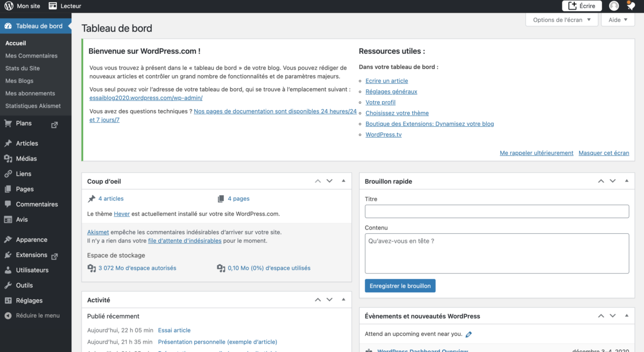Click the WordPress logo next to Mon site
The width and height of the screenshot is (644, 352).
[9, 6]
